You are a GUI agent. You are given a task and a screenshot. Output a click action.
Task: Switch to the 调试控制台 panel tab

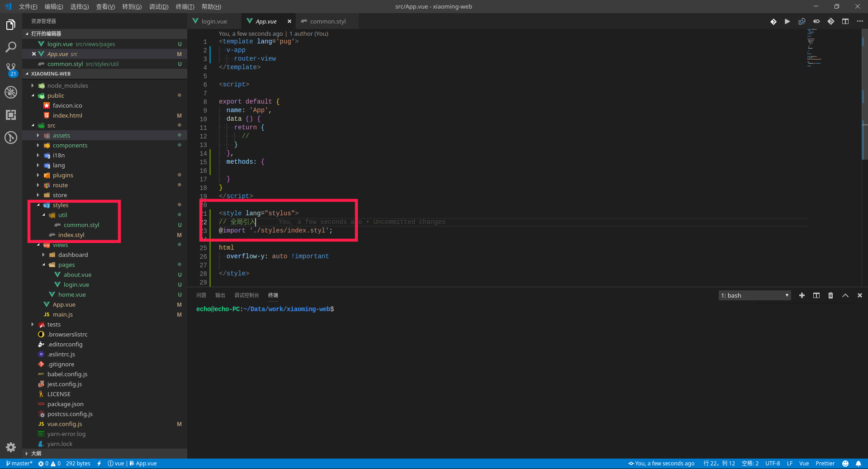[247, 295]
